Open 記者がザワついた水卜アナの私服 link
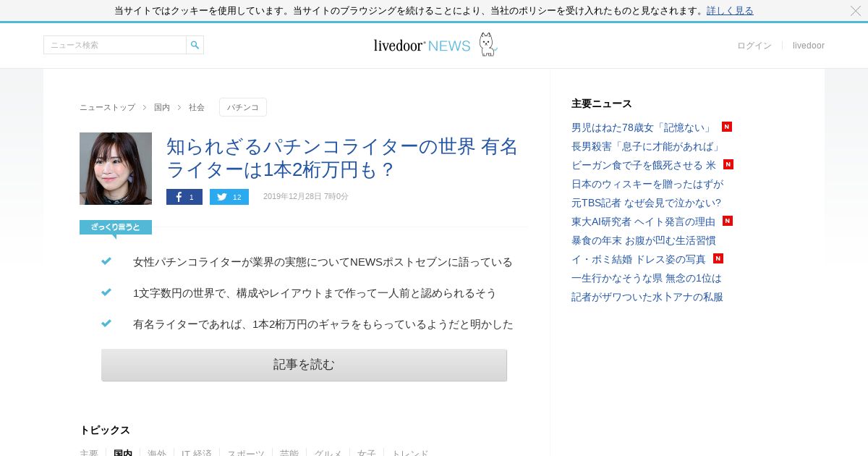This screenshot has width=868, height=456. pyautogui.click(x=647, y=297)
